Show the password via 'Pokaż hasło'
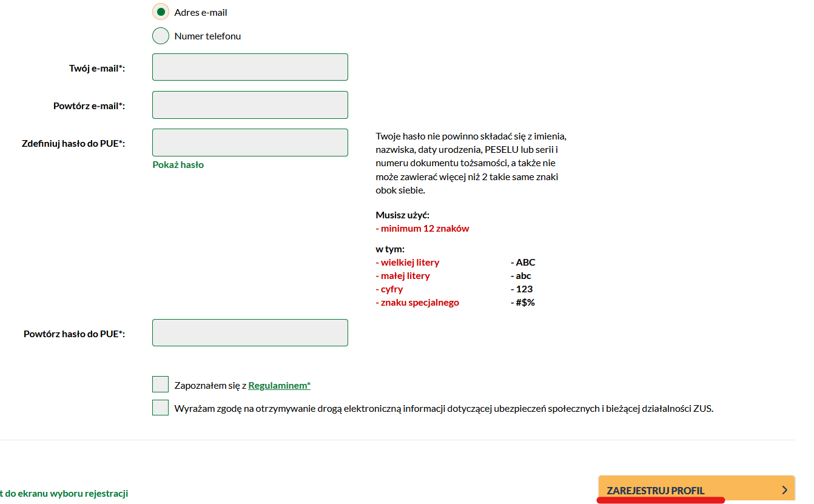 coord(178,165)
